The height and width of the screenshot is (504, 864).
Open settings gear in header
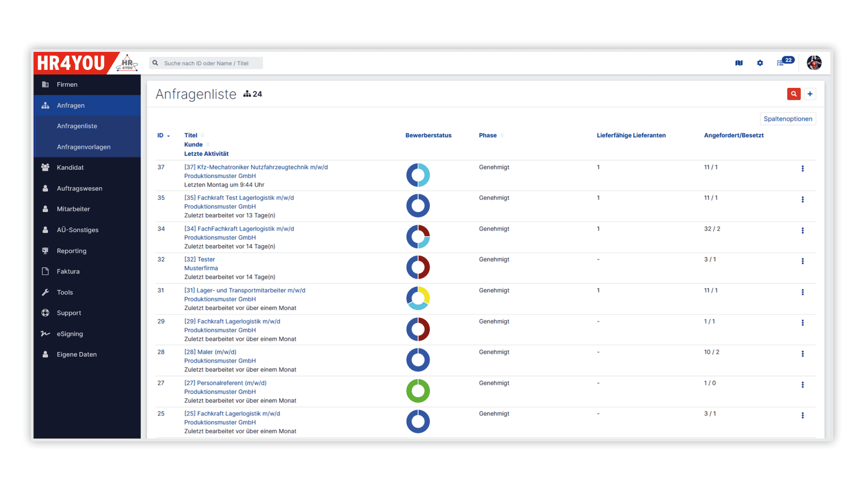tap(760, 63)
